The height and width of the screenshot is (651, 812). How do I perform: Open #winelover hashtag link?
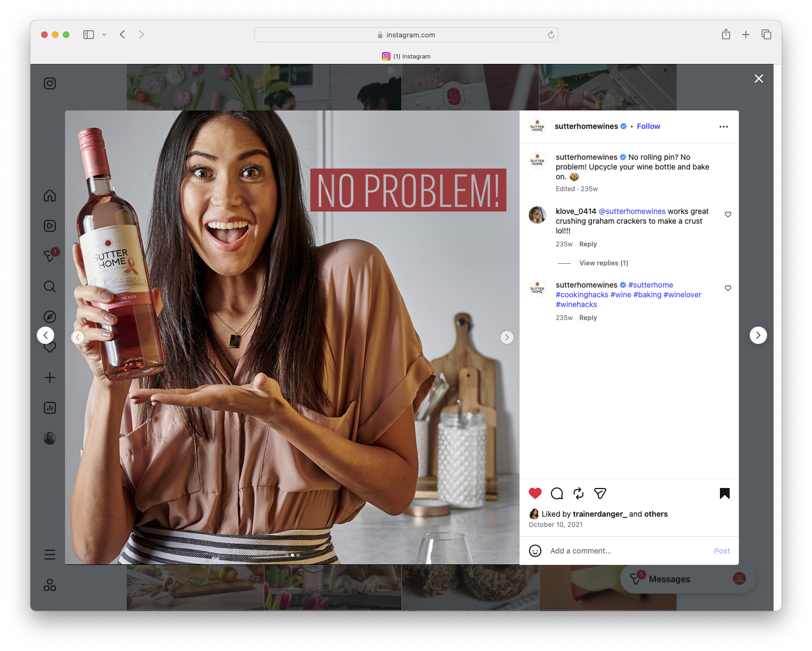pyautogui.click(x=683, y=295)
